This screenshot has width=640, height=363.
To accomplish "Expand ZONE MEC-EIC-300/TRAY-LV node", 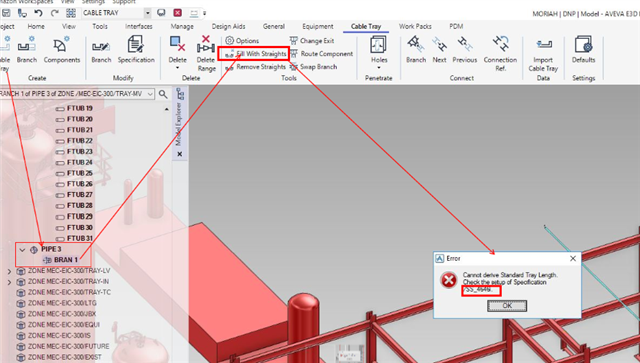I will (x=9, y=271).
